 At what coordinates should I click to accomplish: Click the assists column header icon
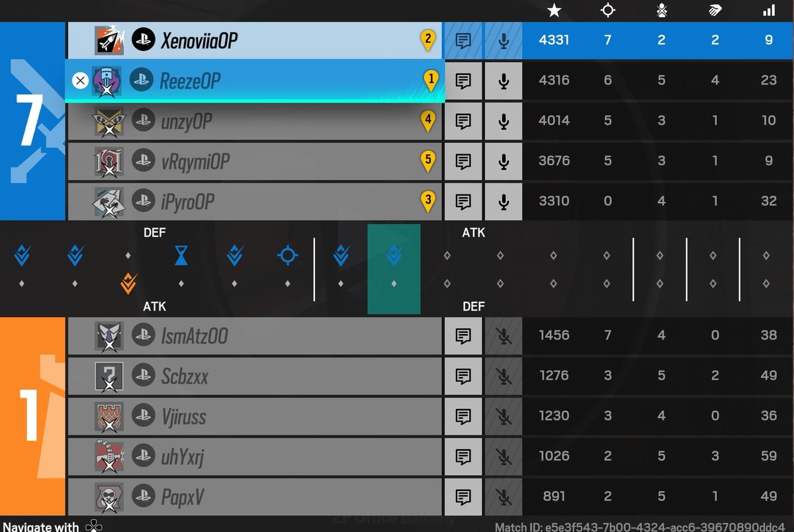pyautogui.click(x=715, y=10)
